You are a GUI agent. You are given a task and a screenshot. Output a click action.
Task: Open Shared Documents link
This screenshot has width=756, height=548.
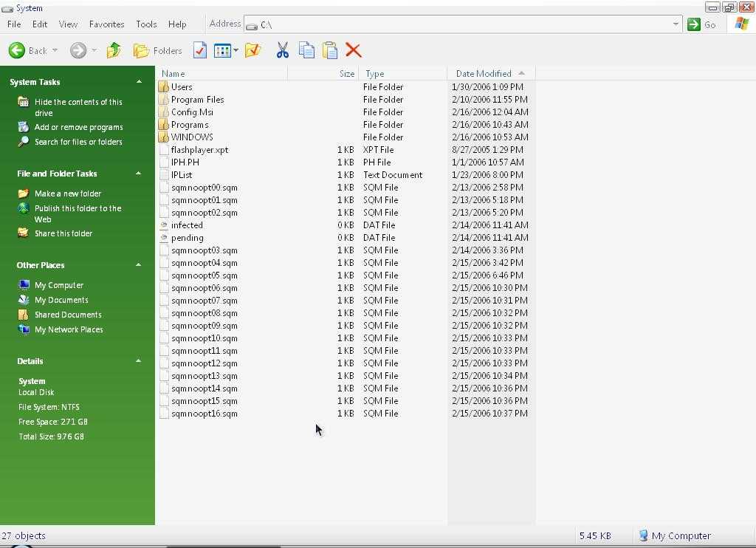[x=68, y=315]
